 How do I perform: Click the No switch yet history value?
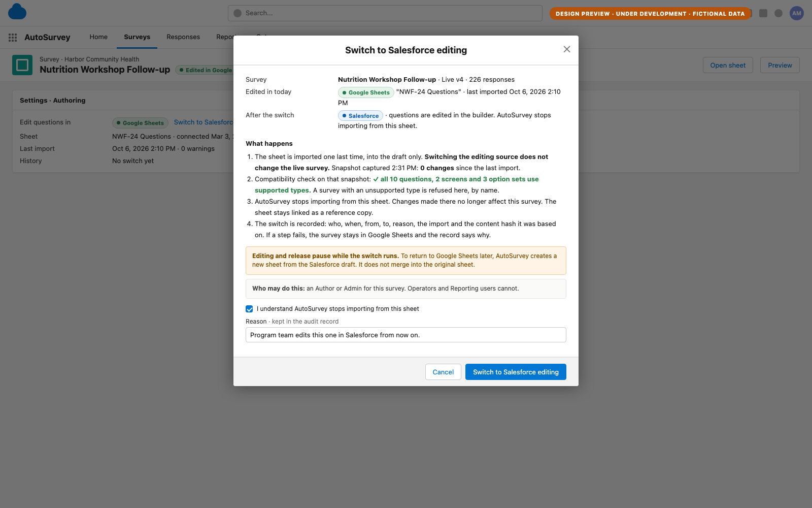click(133, 161)
